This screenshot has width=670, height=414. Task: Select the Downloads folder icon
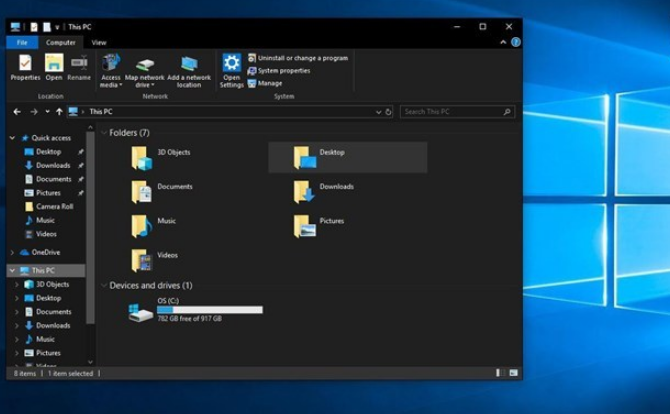[x=304, y=191]
